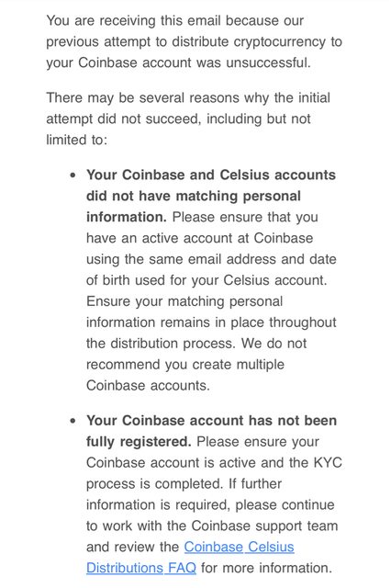Click bold 'has not been fully registered' heading

[x=212, y=431]
